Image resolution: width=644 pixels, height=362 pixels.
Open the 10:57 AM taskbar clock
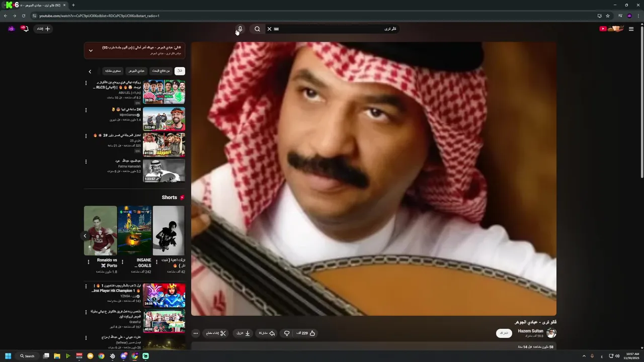(632, 356)
